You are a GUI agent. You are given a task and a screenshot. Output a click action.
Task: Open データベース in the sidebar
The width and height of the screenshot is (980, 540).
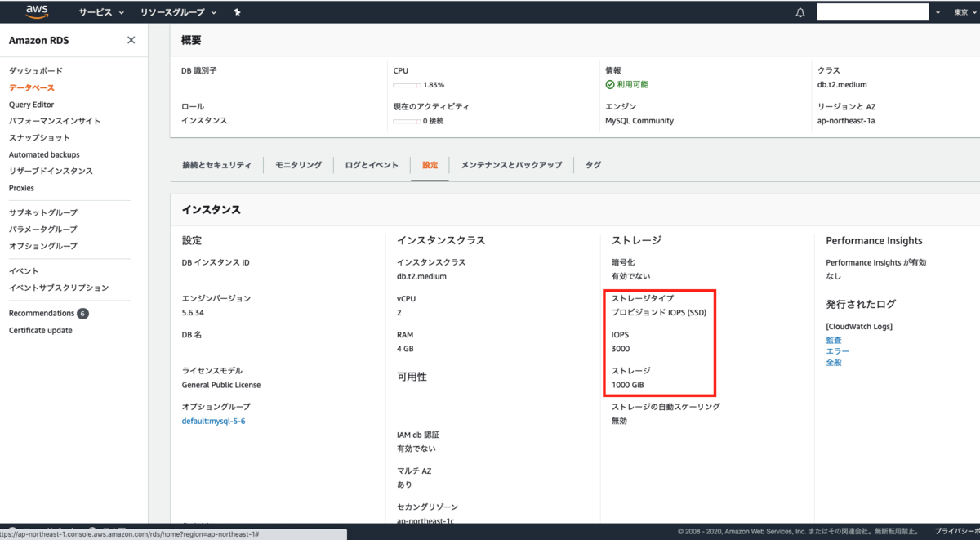click(x=32, y=87)
